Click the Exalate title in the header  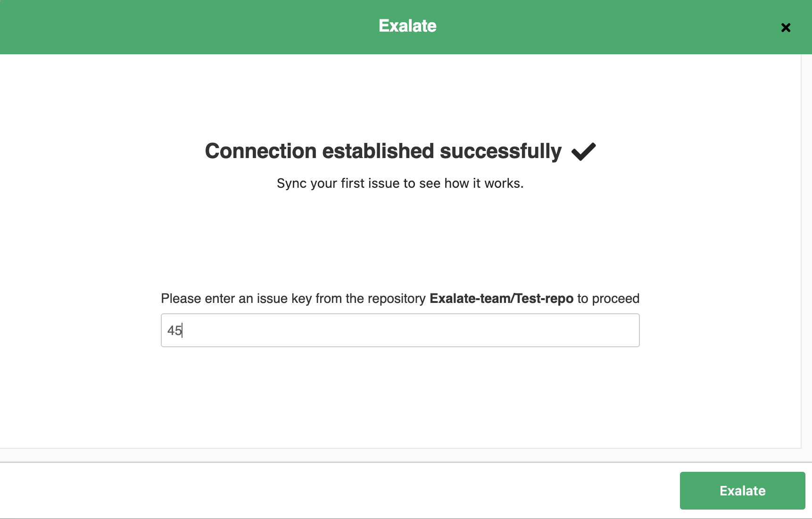[407, 26]
